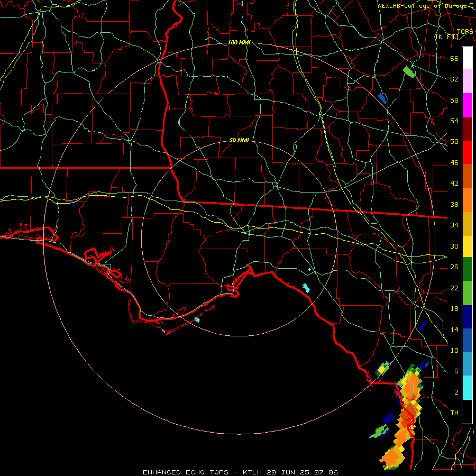The width and height of the screenshot is (476, 476).
Task: Click the "18" scale value
Action: coord(454,309)
